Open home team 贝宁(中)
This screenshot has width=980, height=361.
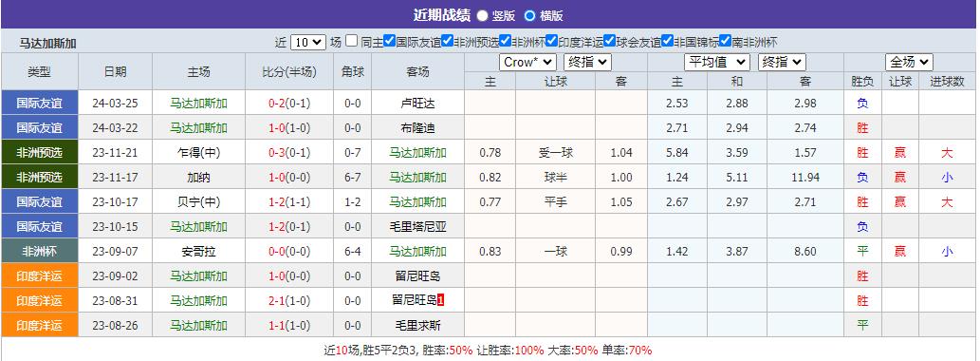click(198, 202)
